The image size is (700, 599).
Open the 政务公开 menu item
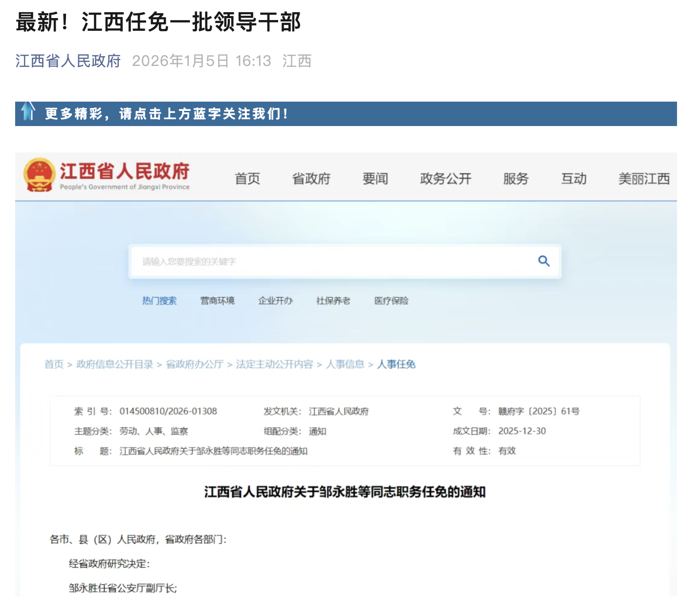pyautogui.click(x=445, y=179)
